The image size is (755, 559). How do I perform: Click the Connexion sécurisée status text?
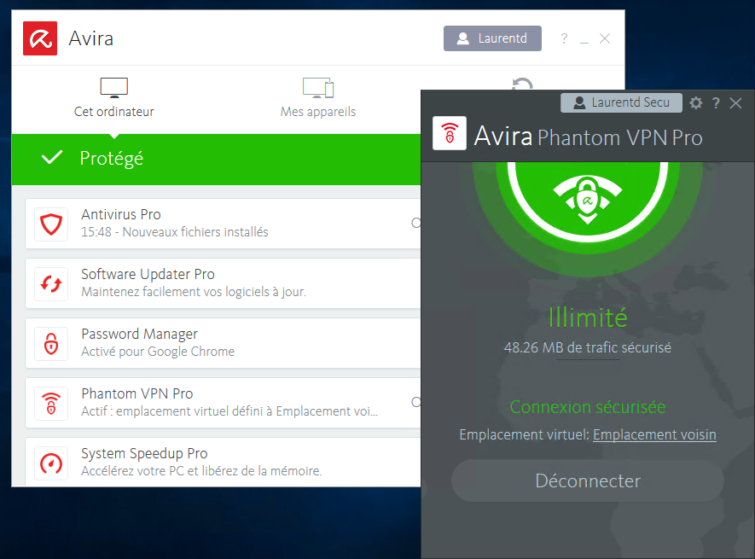tap(587, 407)
